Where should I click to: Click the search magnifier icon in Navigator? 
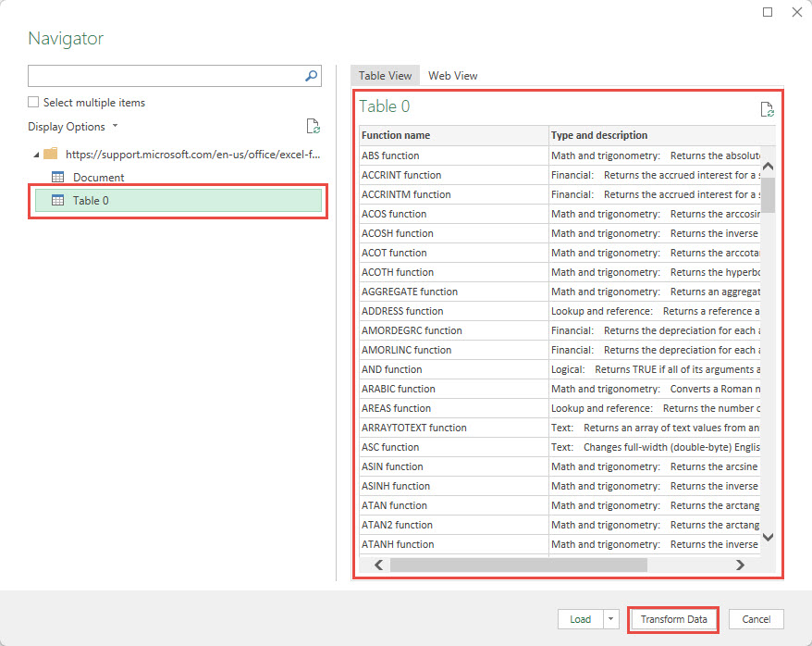point(312,76)
